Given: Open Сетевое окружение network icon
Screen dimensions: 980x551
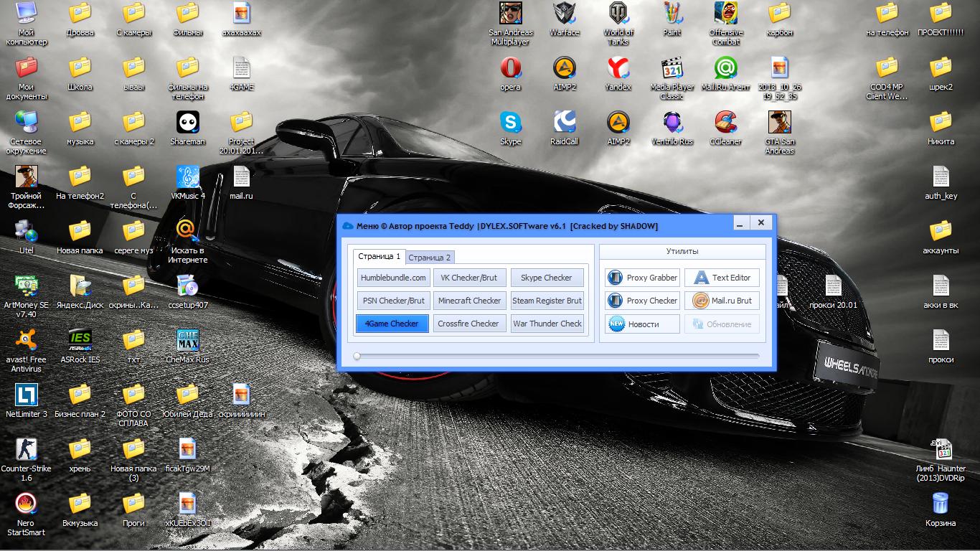Looking at the screenshot, I should tap(27, 133).
